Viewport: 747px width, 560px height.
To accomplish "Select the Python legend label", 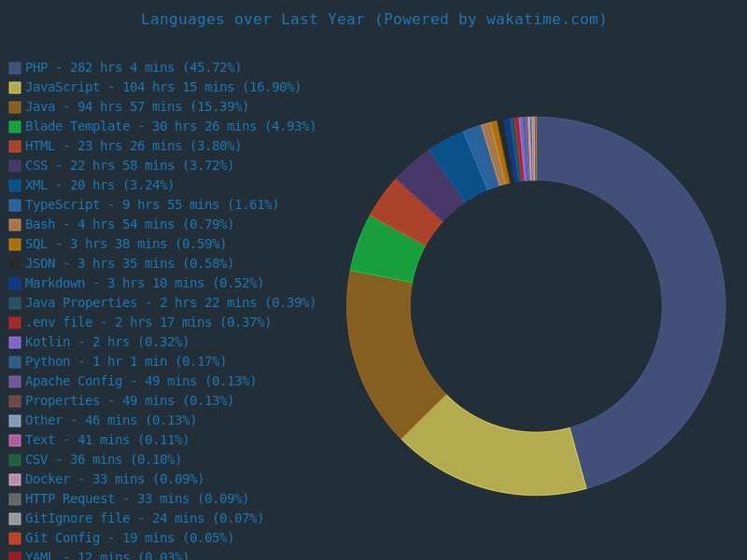I will 126,362.
